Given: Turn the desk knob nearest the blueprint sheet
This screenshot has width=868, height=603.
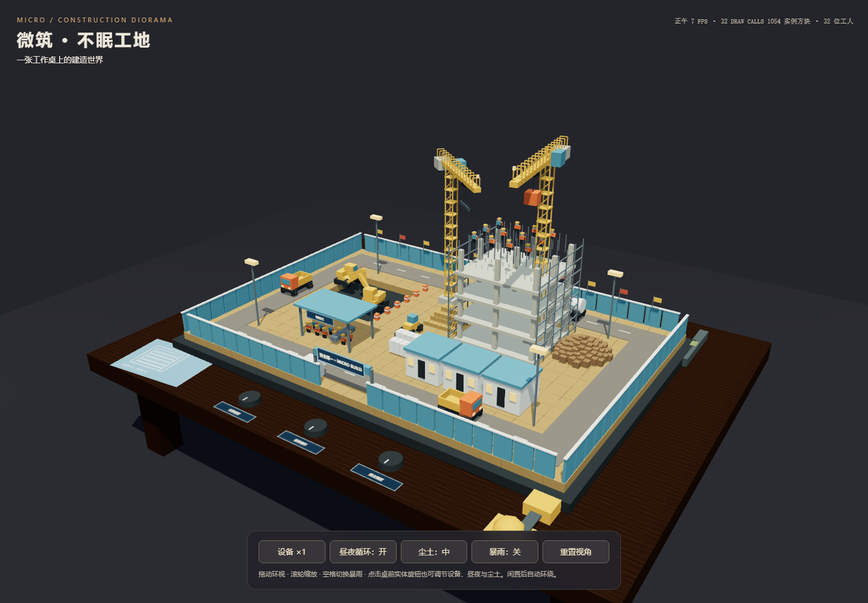Looking at the screenshot, I should 250,399.
